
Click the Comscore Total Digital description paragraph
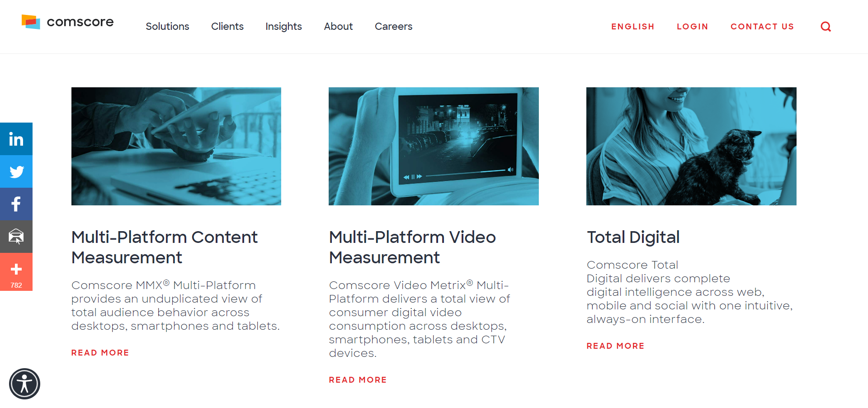[689, 292]
